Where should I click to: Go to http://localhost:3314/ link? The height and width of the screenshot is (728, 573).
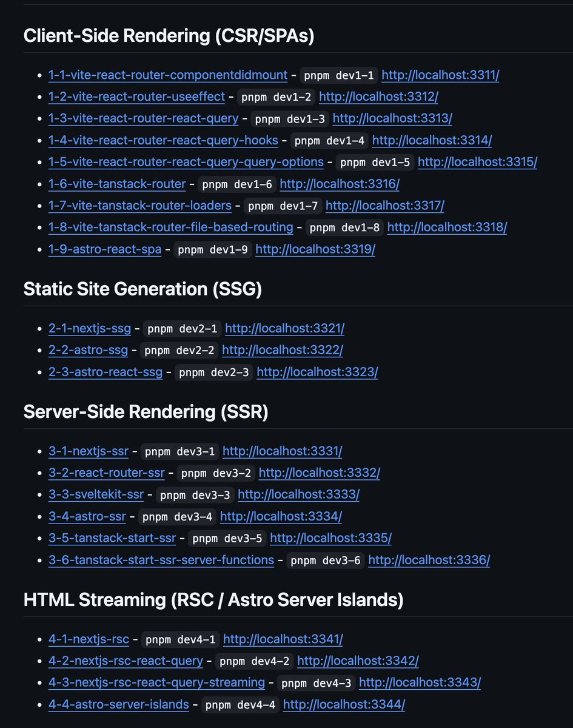(x=432, y=141)
